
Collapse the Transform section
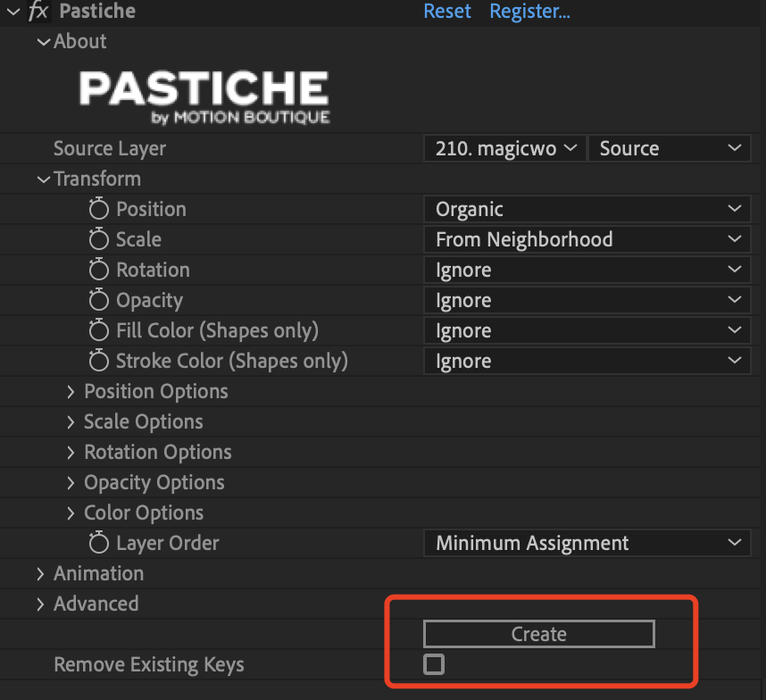[x=42, y=179]
